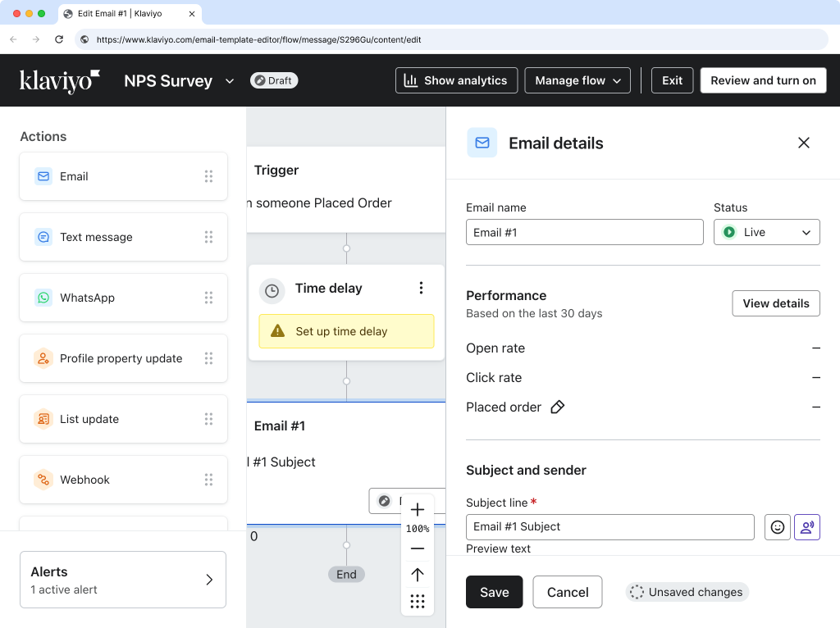Choose the WhatsApp action icon
Screen dimensions: 840x628
click(x=43, y=298)
